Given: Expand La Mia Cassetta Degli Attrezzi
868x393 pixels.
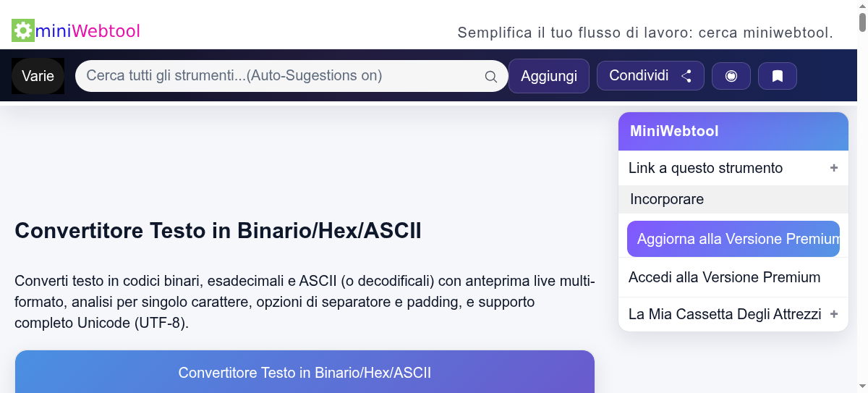Looking at the screenshot, I should (725, 314).
